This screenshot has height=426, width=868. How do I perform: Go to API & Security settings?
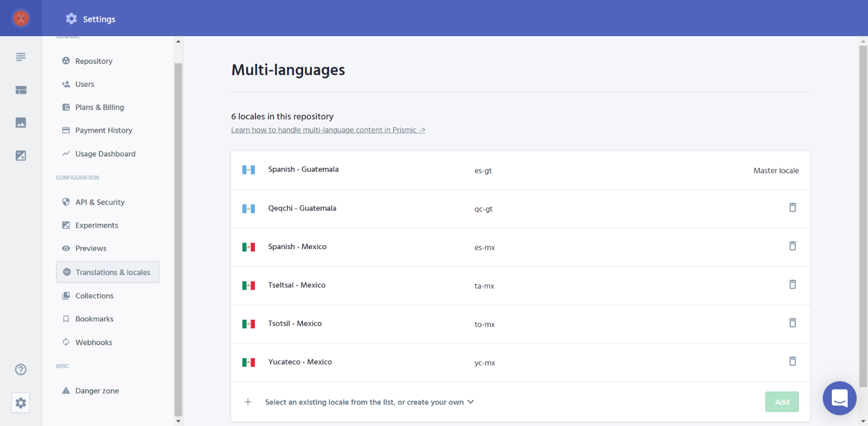(99, 202)
